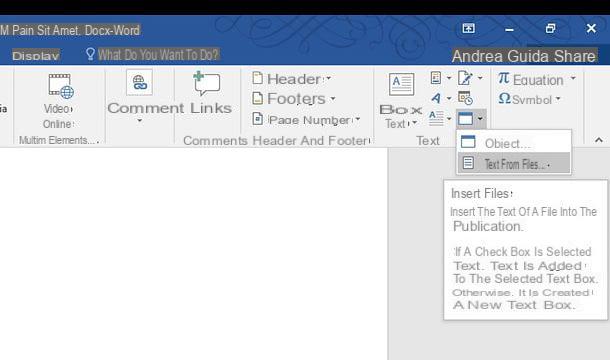Open the Drop Cap icon
610x360 pixels.
(x=436, y=118)
